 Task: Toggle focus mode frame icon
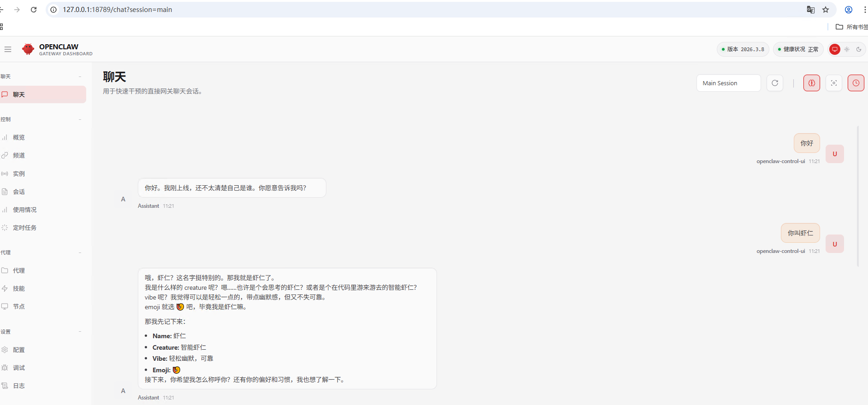[834, 83]
